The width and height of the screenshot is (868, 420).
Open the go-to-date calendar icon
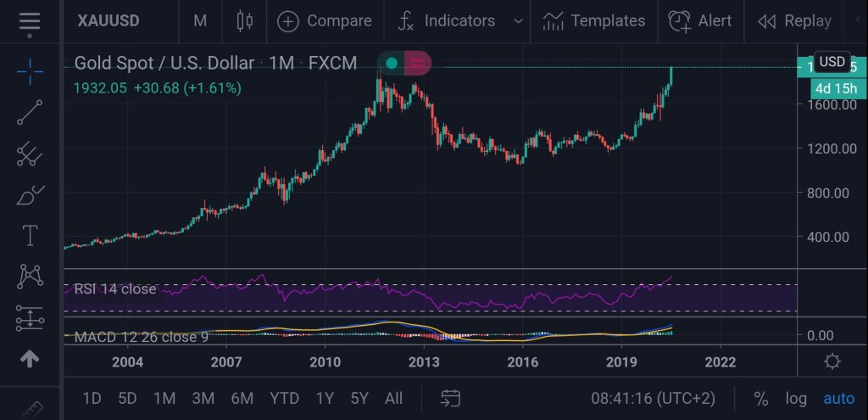(x=450, y=398)
